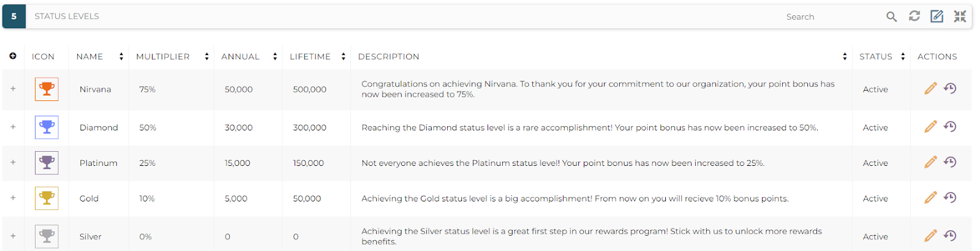Viewport: 980px width, 251px height.
Task: Click the blue Diamond trophy thumbnail
Action: coord(47,127)
